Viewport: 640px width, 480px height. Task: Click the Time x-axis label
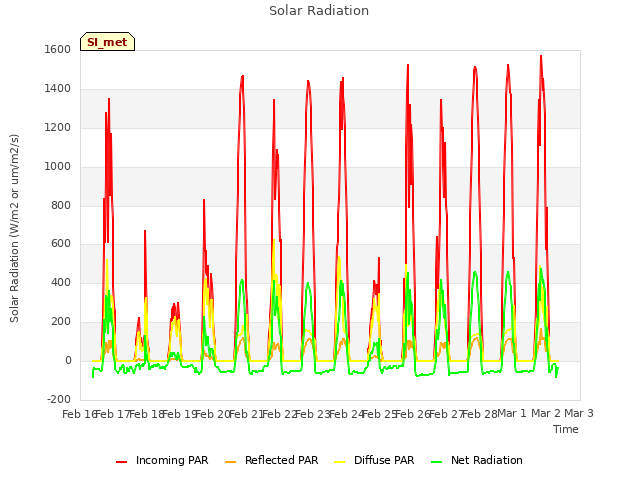click(565, 429)
